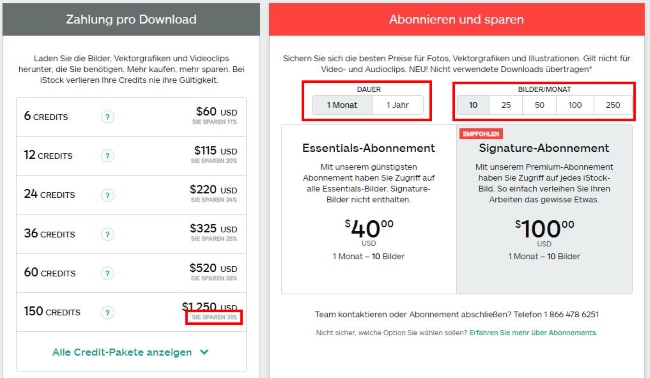This screenshot has width=650, height=378.
Task: Click help icon beside 6 Credits
Action: (107, 117)
